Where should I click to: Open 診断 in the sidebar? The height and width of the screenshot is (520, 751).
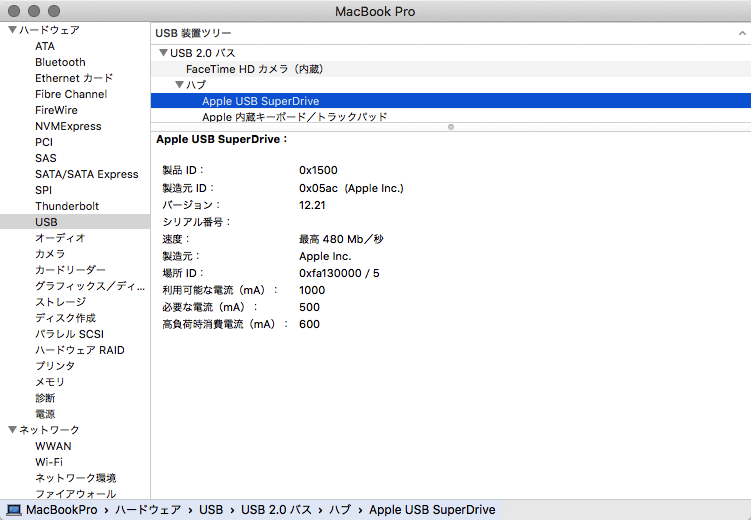point(45,398)
